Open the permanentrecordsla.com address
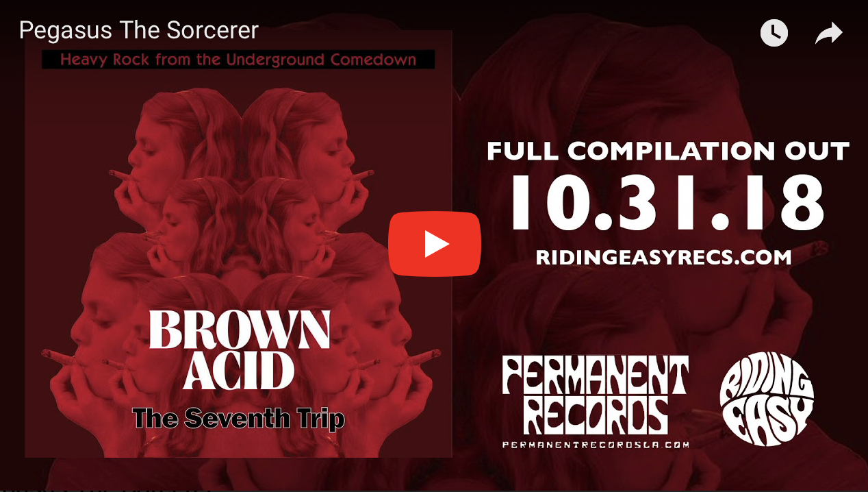This screenshot has width=868, height=492. pos(596,444)
